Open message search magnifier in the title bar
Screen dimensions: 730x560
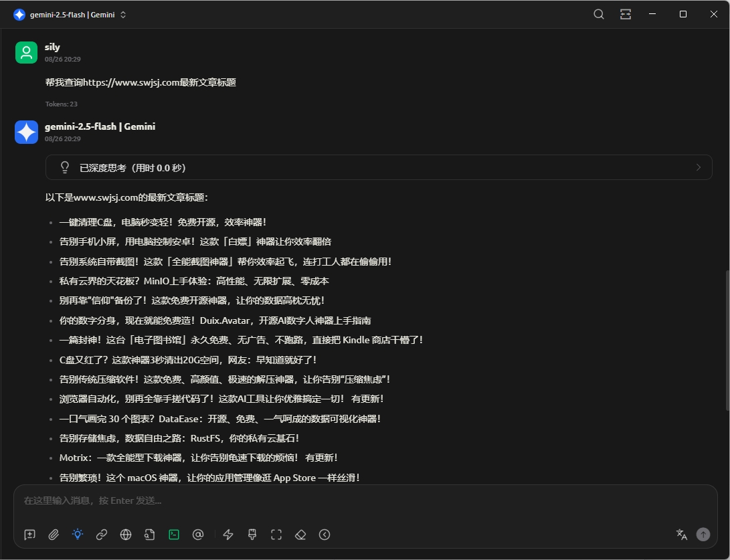(599, 15)
